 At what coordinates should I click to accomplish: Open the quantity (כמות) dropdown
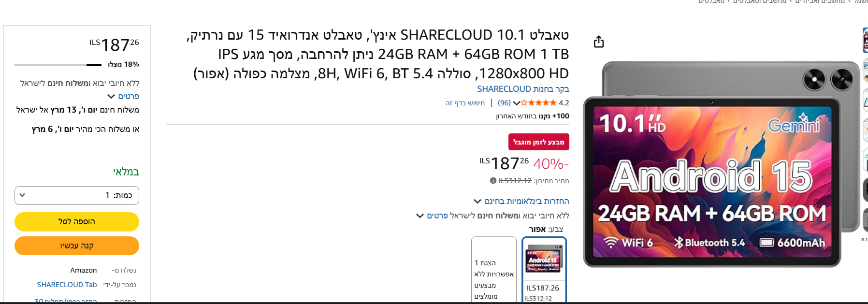(x=77, y=195)
